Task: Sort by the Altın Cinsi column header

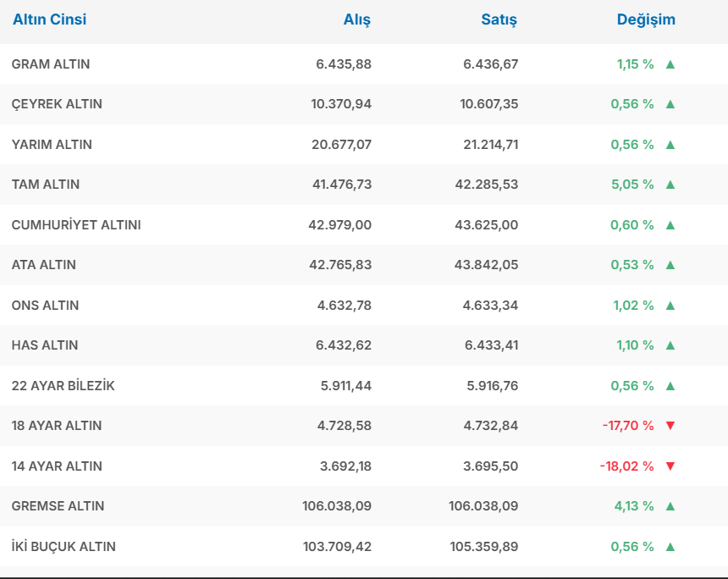Action: [x=49, y=19]
